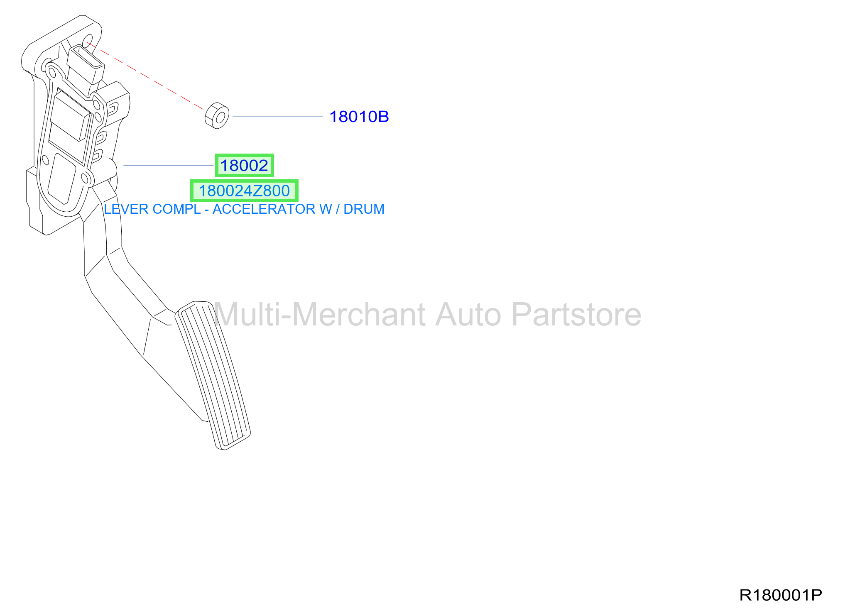This screenshot has height=616, width=855.
Task: Select the hex nut illustration near 18010B
Action: point(217,115)
